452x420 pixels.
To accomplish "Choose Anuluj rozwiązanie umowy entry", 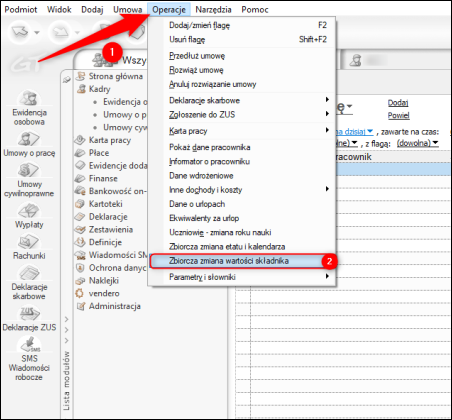I will pos(242,84).
